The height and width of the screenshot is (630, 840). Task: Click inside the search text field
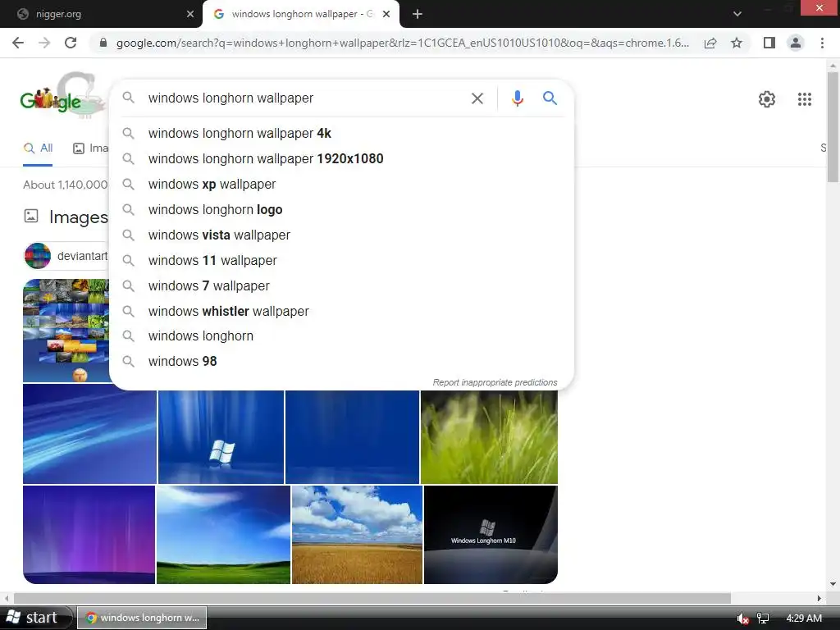[305, 98]
